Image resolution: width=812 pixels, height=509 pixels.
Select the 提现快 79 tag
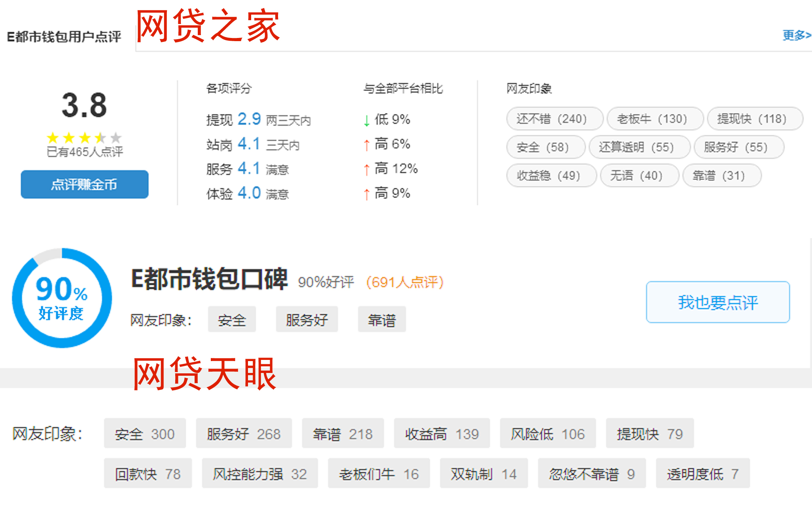click(650, 433)
